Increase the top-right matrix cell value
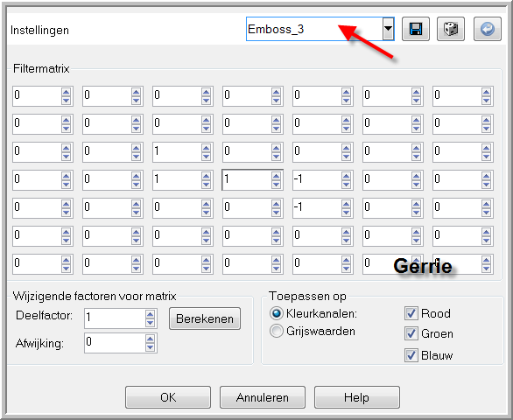This screenshot has width=513, height=420. (486, 92)
